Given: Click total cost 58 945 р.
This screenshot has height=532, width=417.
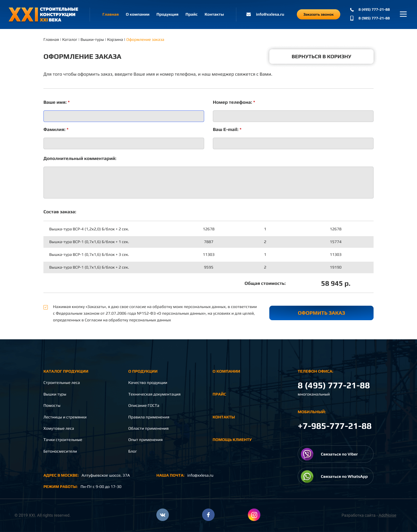Looking at the screenshot, I should coord(336,284).
